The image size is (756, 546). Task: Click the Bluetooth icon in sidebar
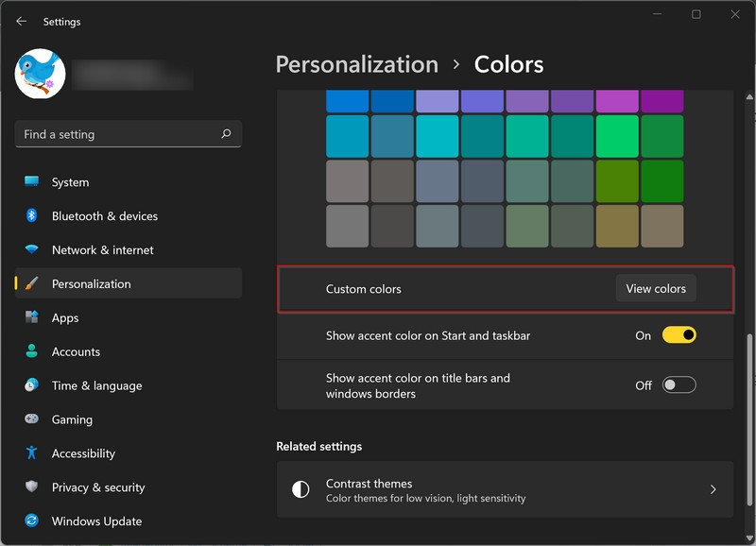32,215
